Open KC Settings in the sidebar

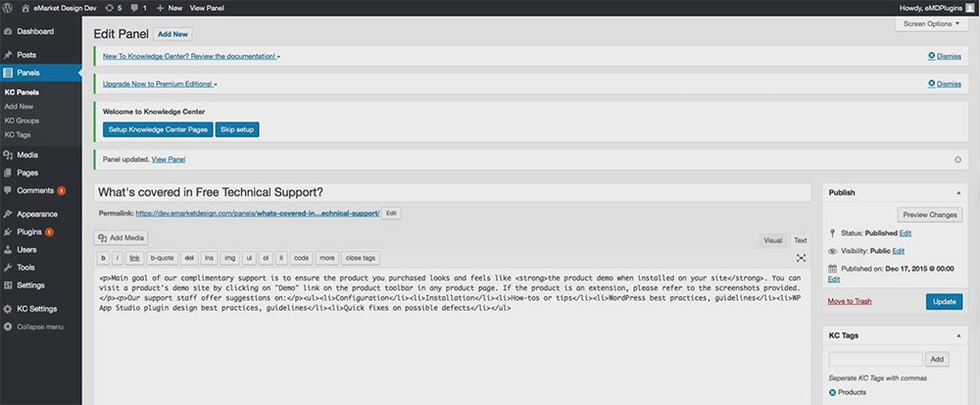coord(37,309)
